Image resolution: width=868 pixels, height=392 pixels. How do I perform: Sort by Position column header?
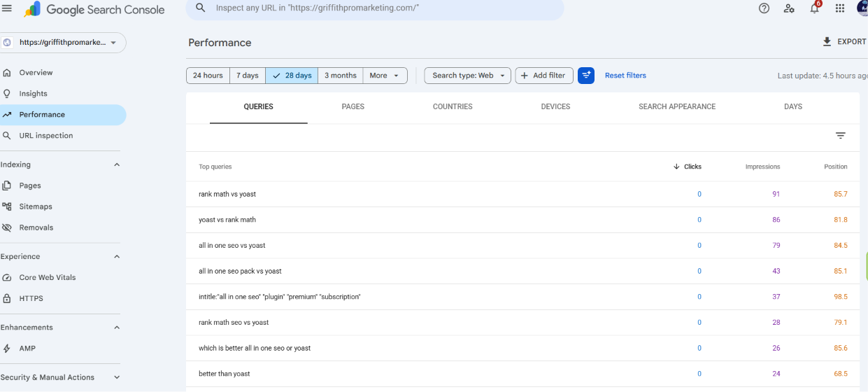pos(835,167)
